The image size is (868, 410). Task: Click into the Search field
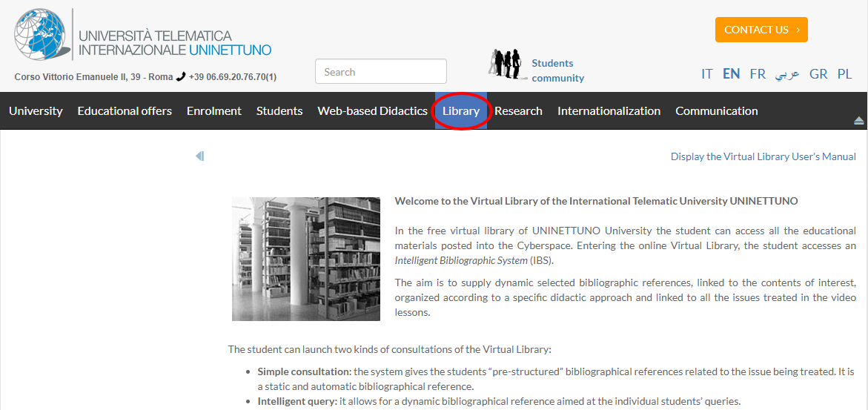pos(380,72)
